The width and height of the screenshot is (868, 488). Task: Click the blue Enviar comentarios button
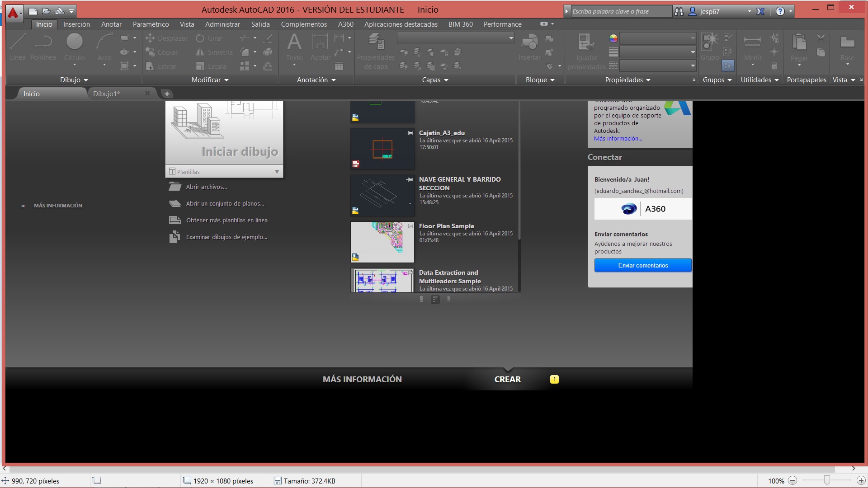643,265
